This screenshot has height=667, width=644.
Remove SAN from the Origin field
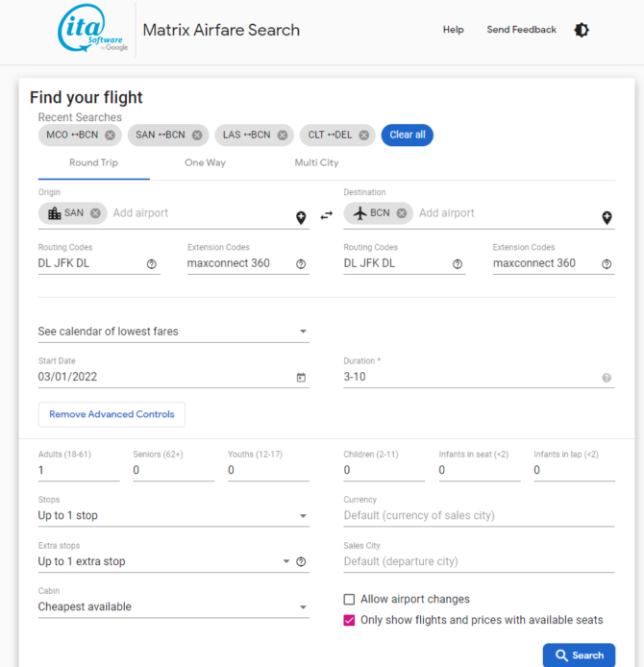(96, 212)
